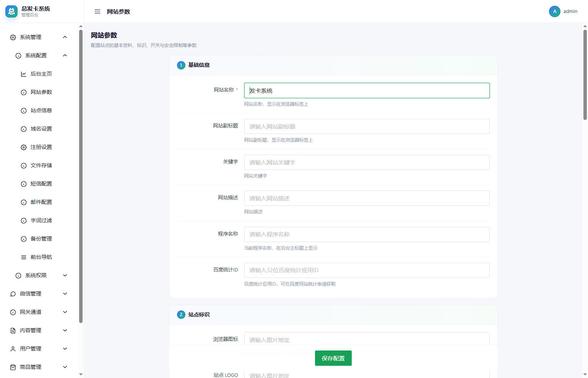Click the 系统权限 info icon
This screenshot has width=588, height=378.
pyautogui.click(x=18, y=275)
